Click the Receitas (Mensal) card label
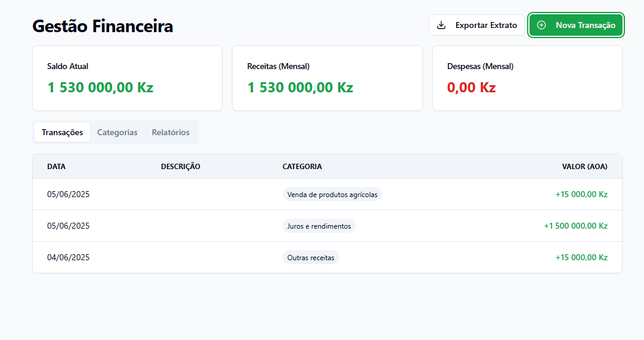 coord(278,66)
